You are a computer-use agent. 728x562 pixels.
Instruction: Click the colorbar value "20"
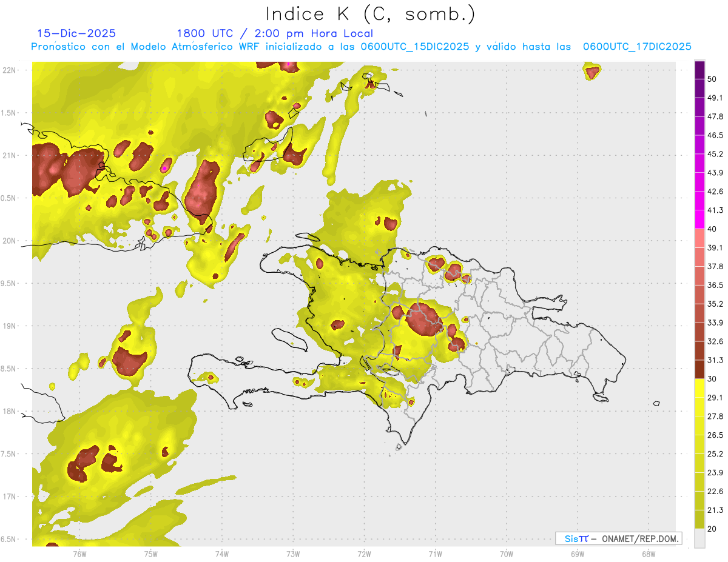click(712, 529)
